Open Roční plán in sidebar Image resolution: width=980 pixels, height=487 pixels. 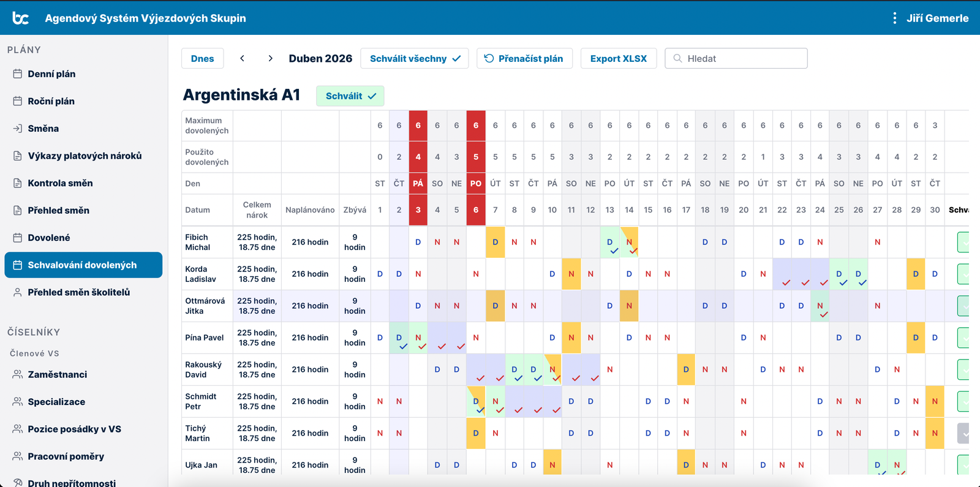pyautogui.click(x=51, y=102)
